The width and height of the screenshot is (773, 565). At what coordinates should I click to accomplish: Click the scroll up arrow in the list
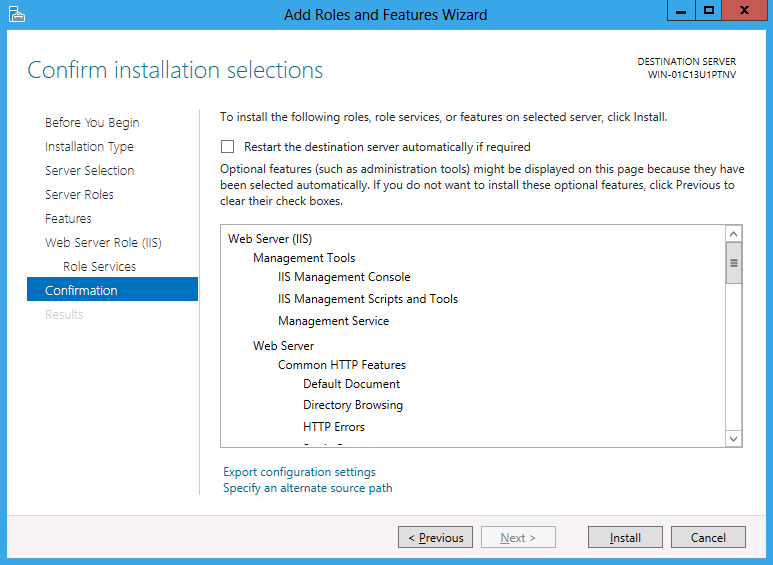pos(734,234)
